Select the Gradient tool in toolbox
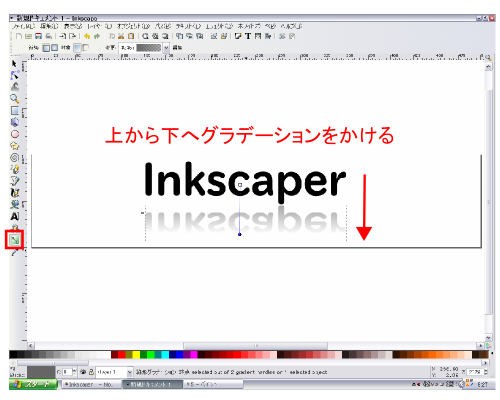This screenshot has width=500, height=400. [x=15, y=239]
